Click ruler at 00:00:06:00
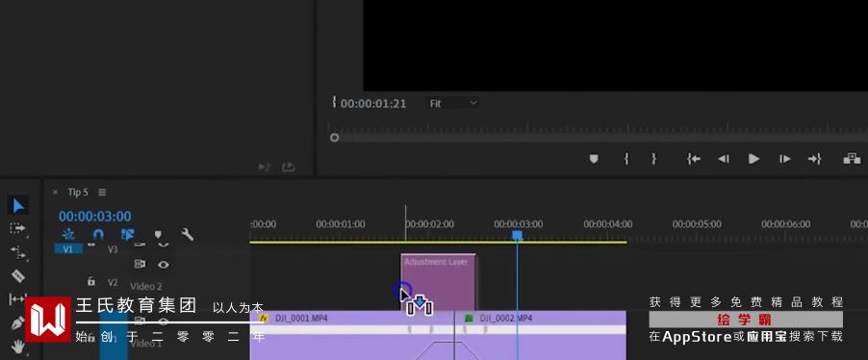The image size is (868, 360). pos(786,224)
